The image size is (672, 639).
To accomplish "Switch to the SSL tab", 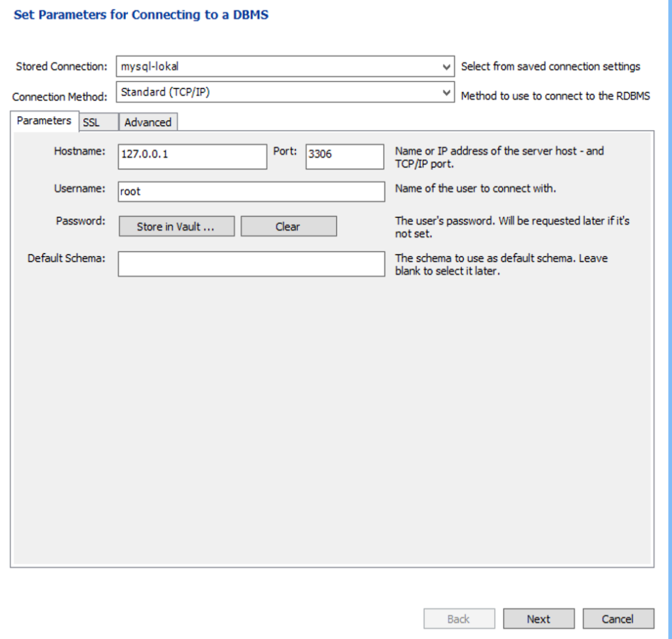I will point(98,122).
